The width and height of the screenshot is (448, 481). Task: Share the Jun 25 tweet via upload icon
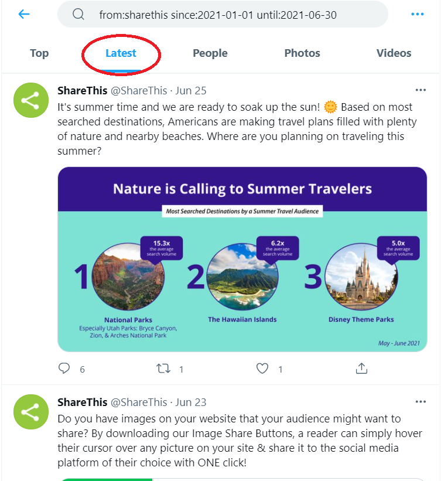(x=361, y=369)
